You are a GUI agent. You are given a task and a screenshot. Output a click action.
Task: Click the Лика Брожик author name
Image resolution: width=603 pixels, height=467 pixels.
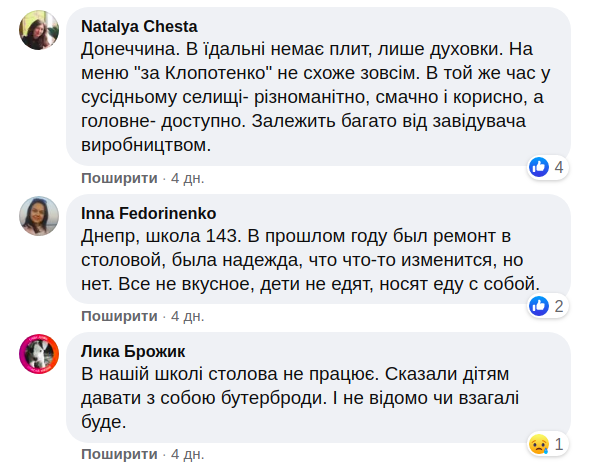[132, 351]
